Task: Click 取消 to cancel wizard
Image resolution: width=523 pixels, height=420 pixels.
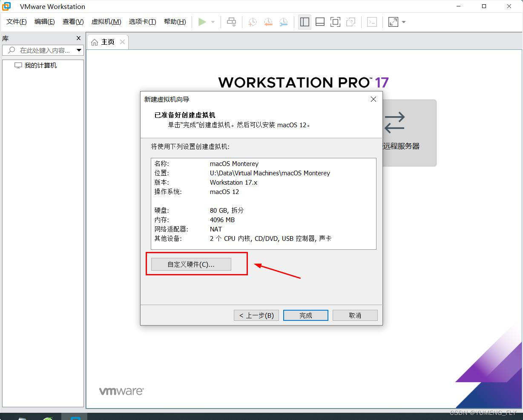Action: click(x=355, y=315)
